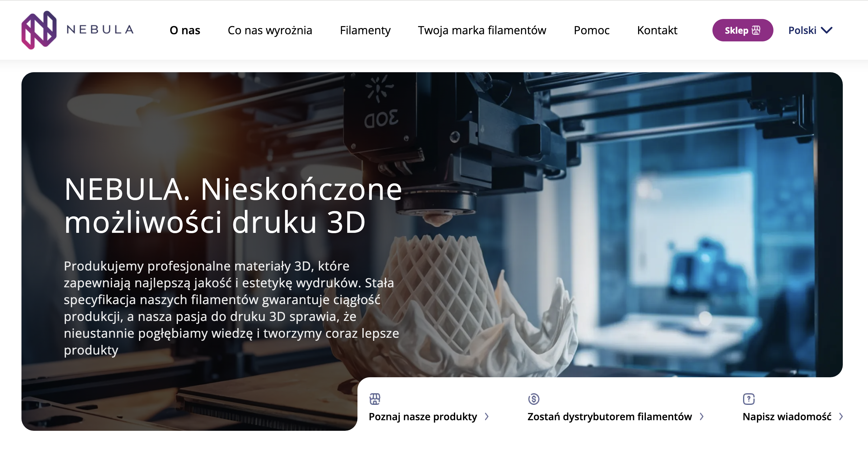The image size is (868, 475).
Task: Expand the Polski language chevron
Action: coord(827,30)
